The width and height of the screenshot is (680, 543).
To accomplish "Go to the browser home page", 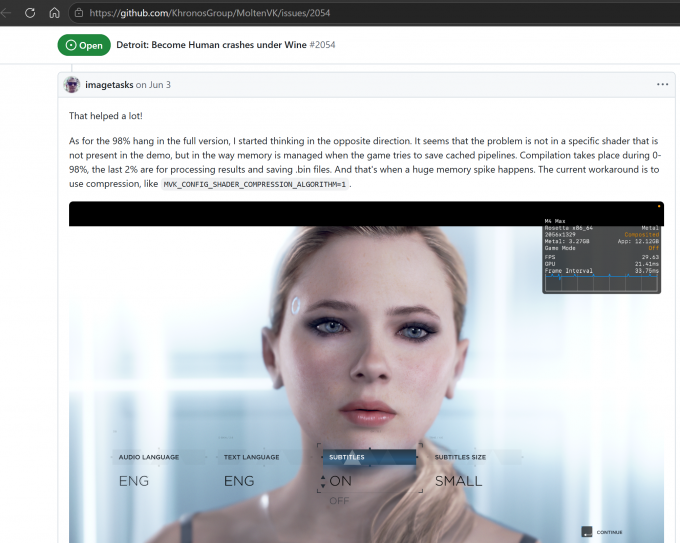I will pyautogui.click(x=54, y=13).
